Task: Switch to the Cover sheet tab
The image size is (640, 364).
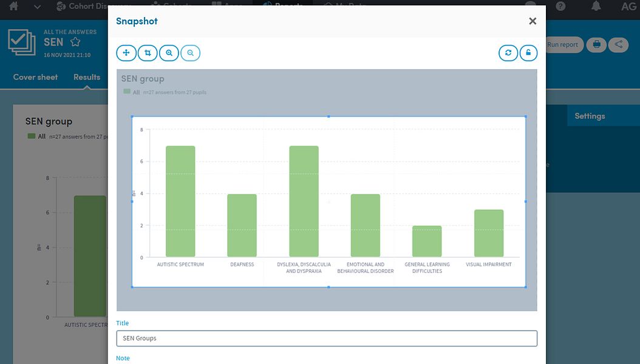Action: click(x=35, y=77)
